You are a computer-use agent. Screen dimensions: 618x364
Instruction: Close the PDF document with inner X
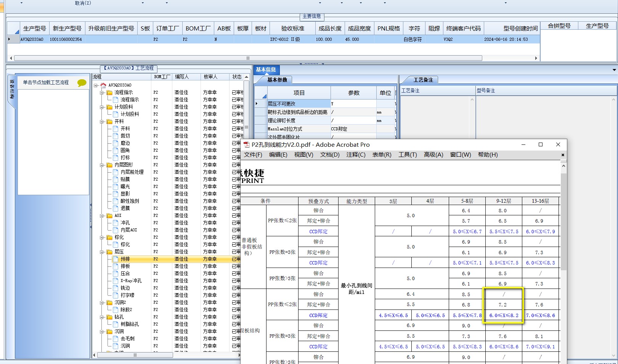(x=563, y=155)
